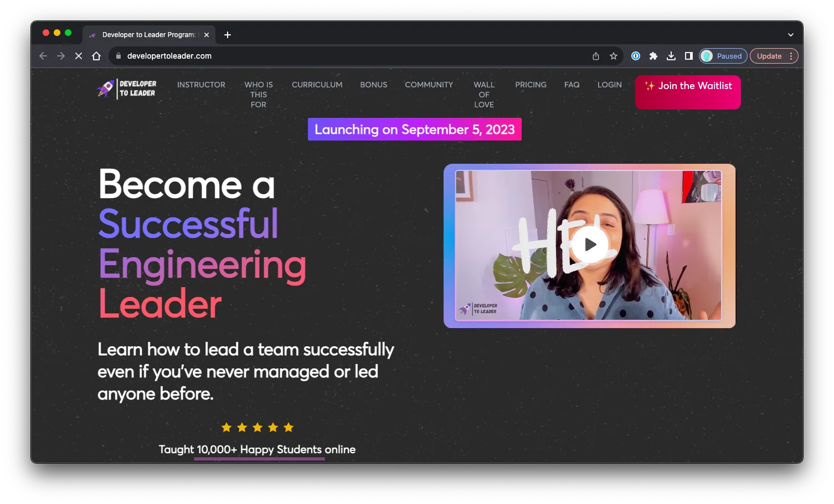The height and width of the screenshot is (504, 834).
Task: Select the Developer to Leader Program tab
Action: (x=148, y=35)
